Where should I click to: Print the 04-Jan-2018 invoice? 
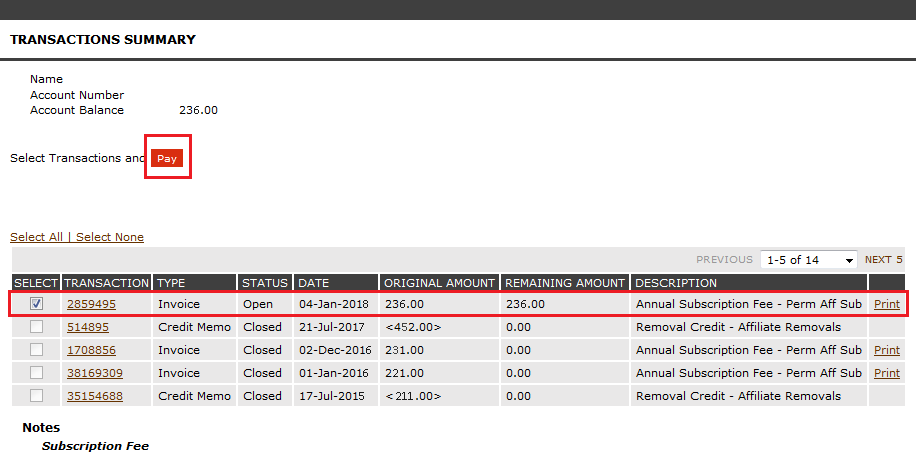pyautogui.click(x=886, y=304)
